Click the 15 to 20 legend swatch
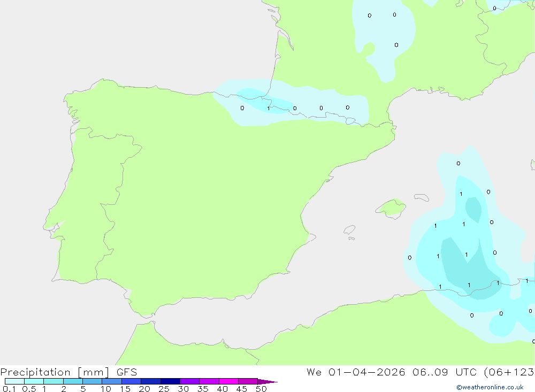The width and height of the screenshot is (535, 392). click(x=132, y=381)
